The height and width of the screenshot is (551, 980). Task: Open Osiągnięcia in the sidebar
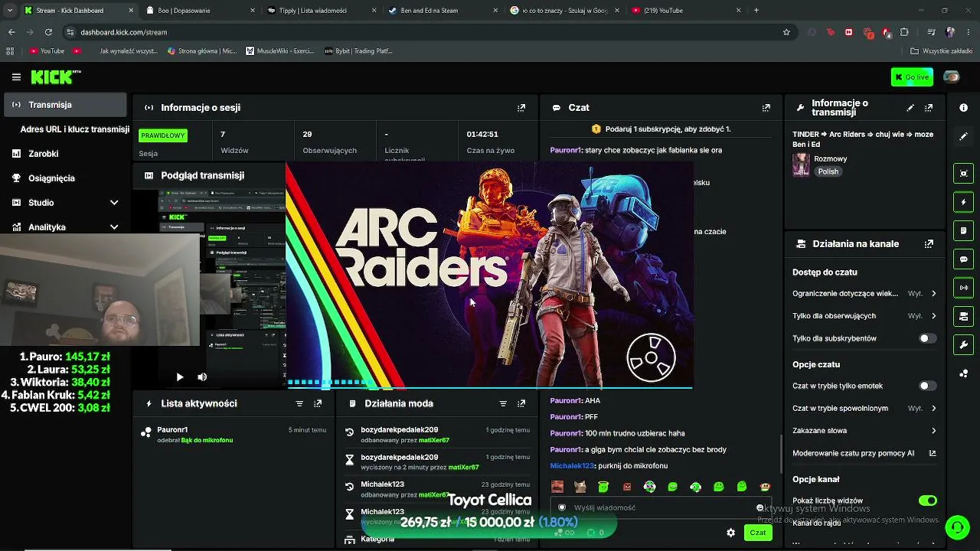[x=65, y=178]
